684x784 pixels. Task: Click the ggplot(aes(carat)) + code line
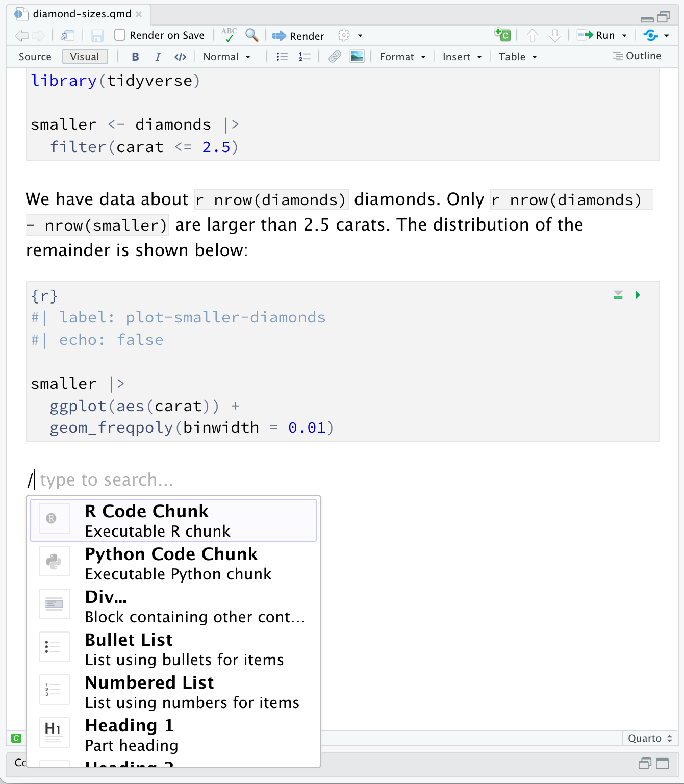[x=145, y=406]
